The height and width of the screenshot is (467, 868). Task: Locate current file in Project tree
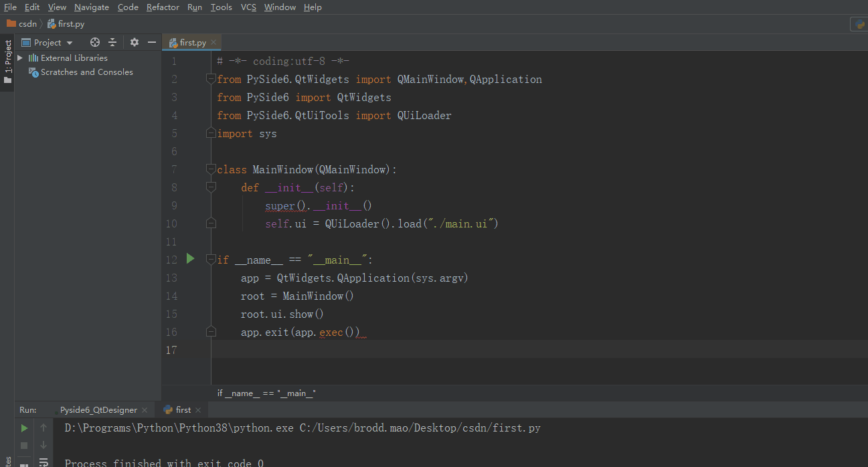(x=95, y=42)
